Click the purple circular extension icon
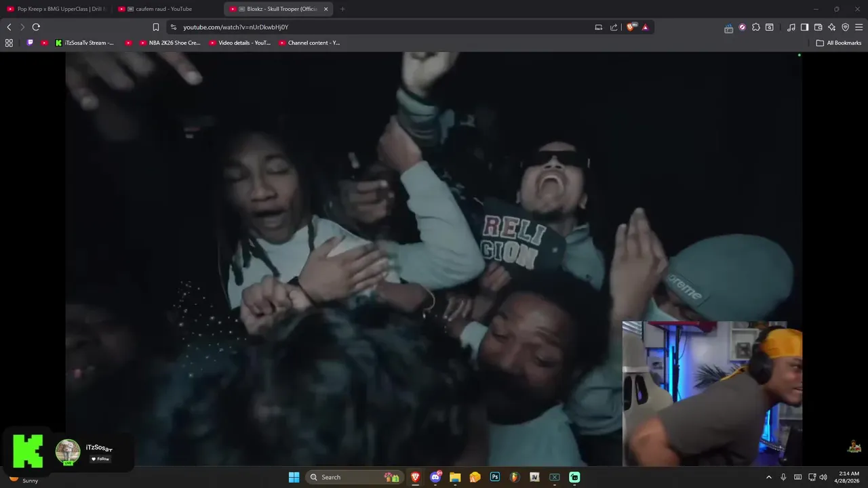The image size is (868, 488). (743, 27)
